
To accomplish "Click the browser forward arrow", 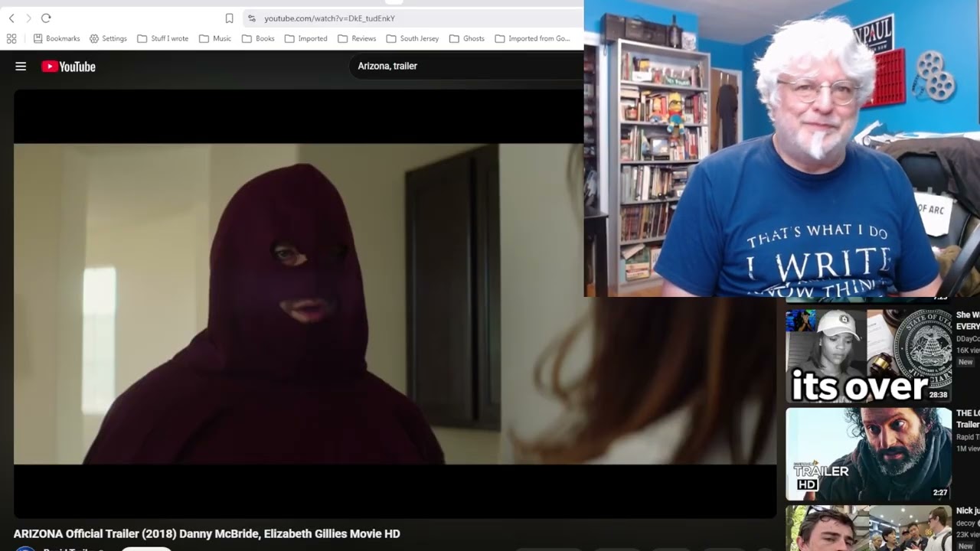I will [x=28, y=18].
